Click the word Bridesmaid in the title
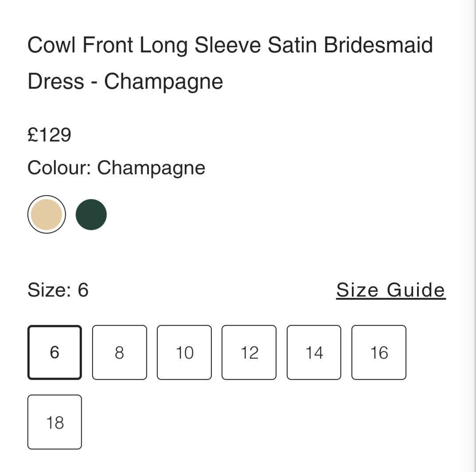Viewport: 476px width, 472px height. pyautogui.click(x=378, y=45)
